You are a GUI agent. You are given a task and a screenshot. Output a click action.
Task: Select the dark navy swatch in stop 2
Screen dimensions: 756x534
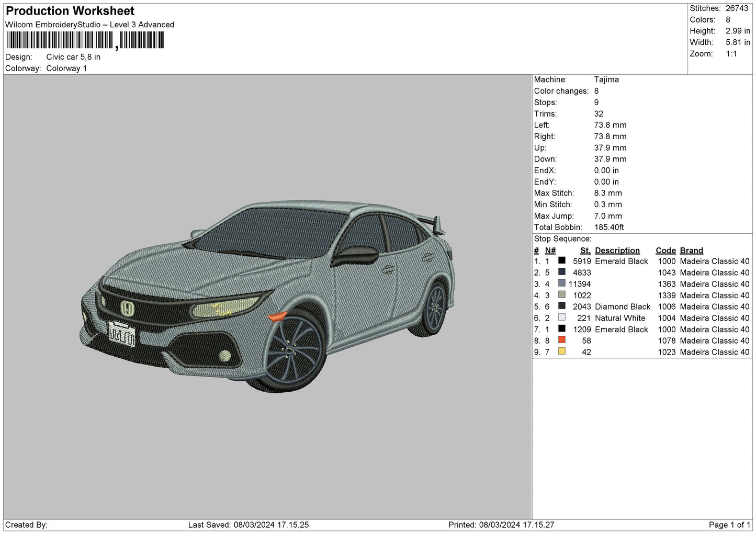[562, 272]
